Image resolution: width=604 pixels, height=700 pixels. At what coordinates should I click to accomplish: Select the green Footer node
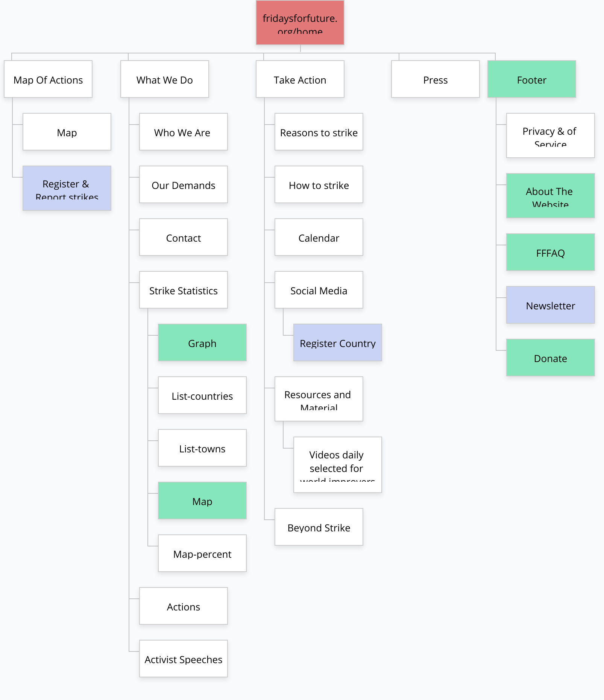tap(531, 79)
